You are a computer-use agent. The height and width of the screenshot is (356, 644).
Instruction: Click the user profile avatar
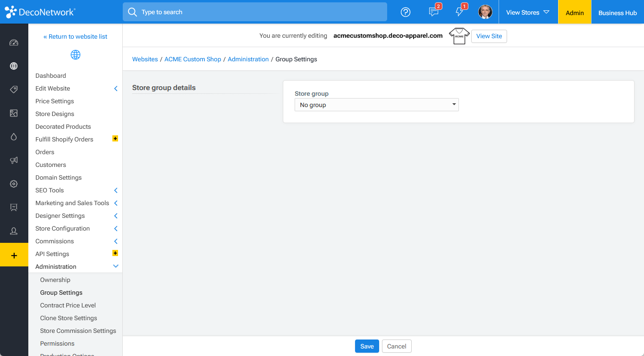coord(485,12)
